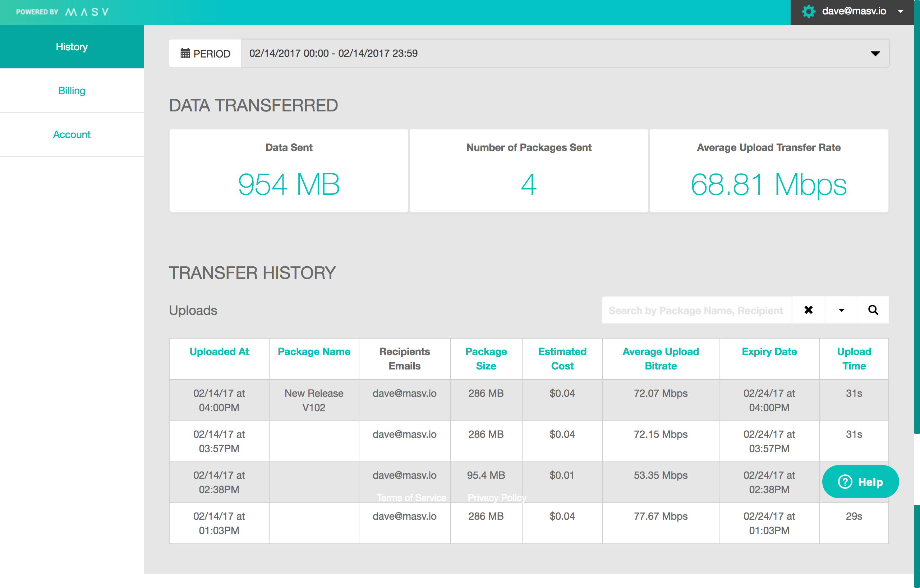Image resolution: width=920 pixels, height=588 pixels.
Task: Open the Terms of Service link
Action: (x=411, y=497)
